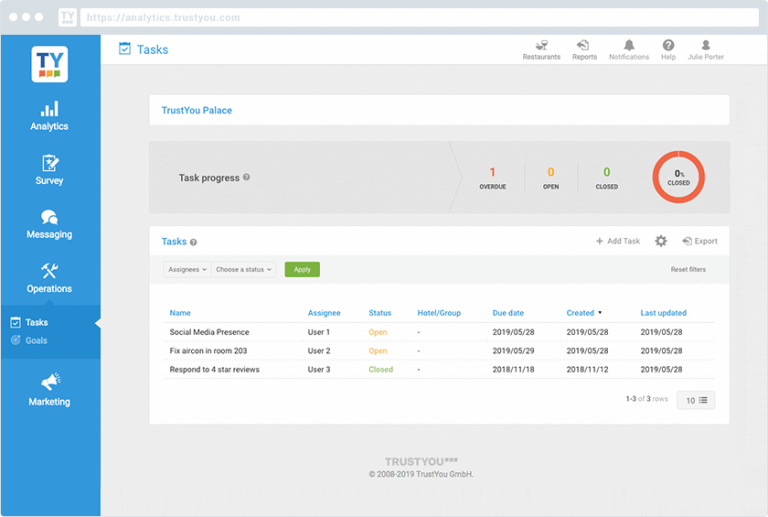Expand the Choose a status dropdown
This screenshot has height=517, width=768.
tap(243, 269)
